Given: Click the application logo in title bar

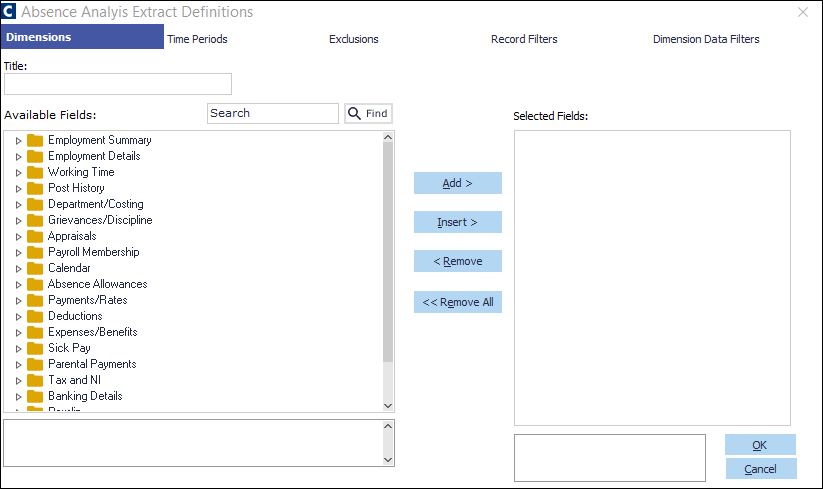Looking at the screenshot, I should point(9,11).
